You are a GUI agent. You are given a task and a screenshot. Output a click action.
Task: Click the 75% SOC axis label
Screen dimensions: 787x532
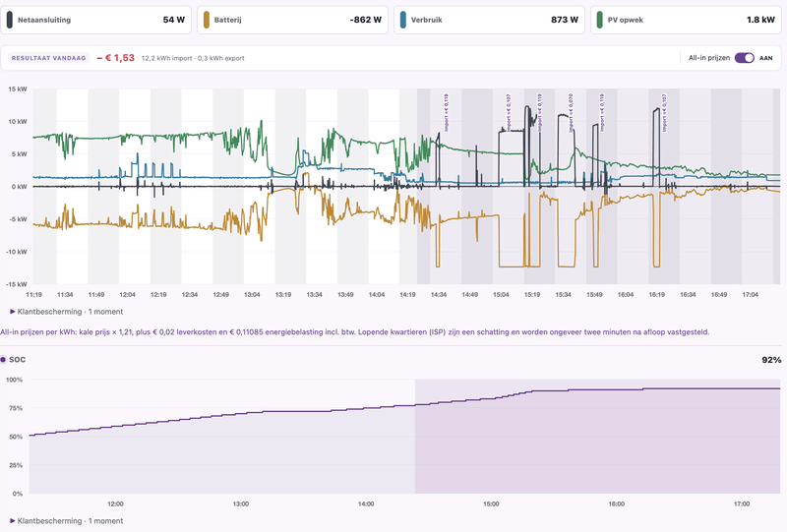[x=16, y=408]
